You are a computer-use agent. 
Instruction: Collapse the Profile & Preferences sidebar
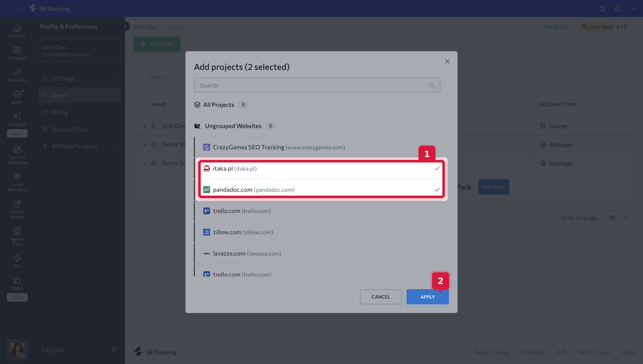[125, 26]
